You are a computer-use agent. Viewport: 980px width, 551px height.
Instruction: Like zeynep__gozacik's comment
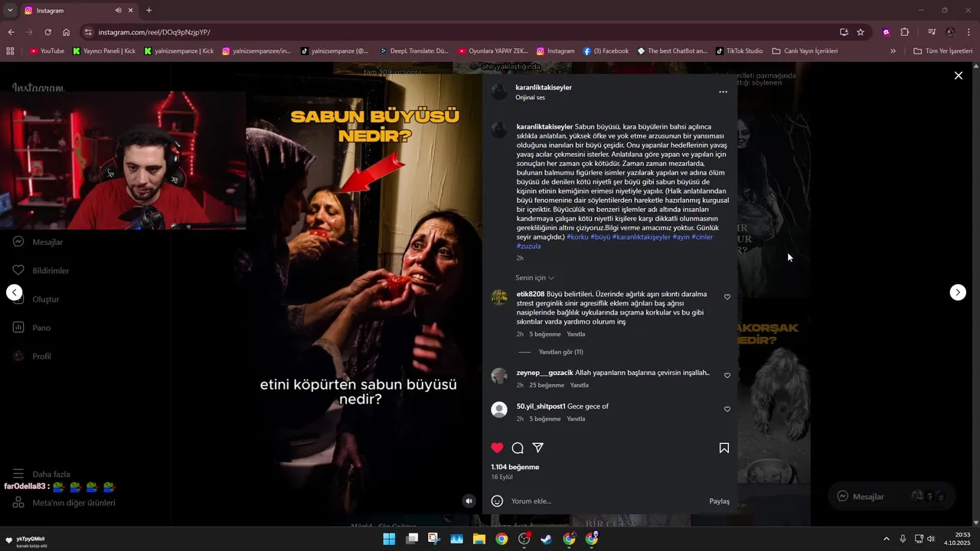[727, 376]
